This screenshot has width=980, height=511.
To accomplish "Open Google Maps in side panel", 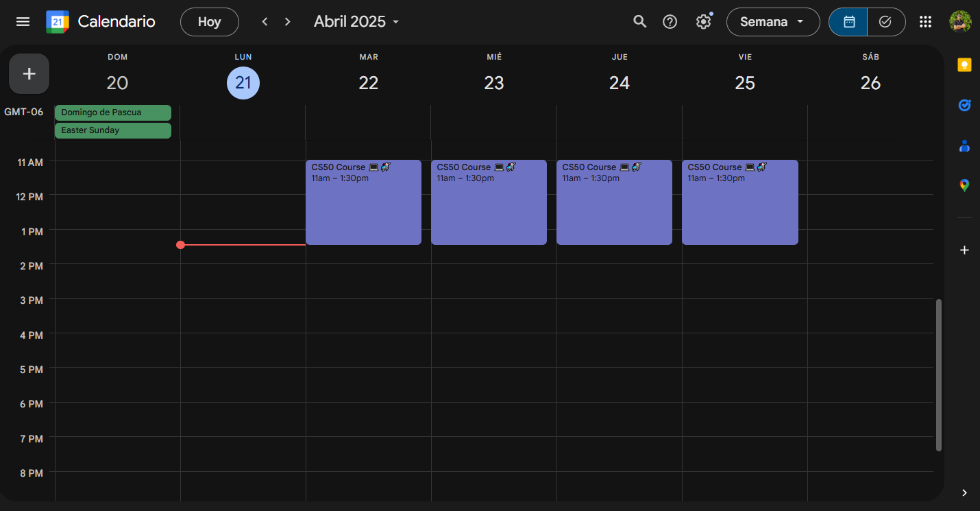I will pos(964,185).
